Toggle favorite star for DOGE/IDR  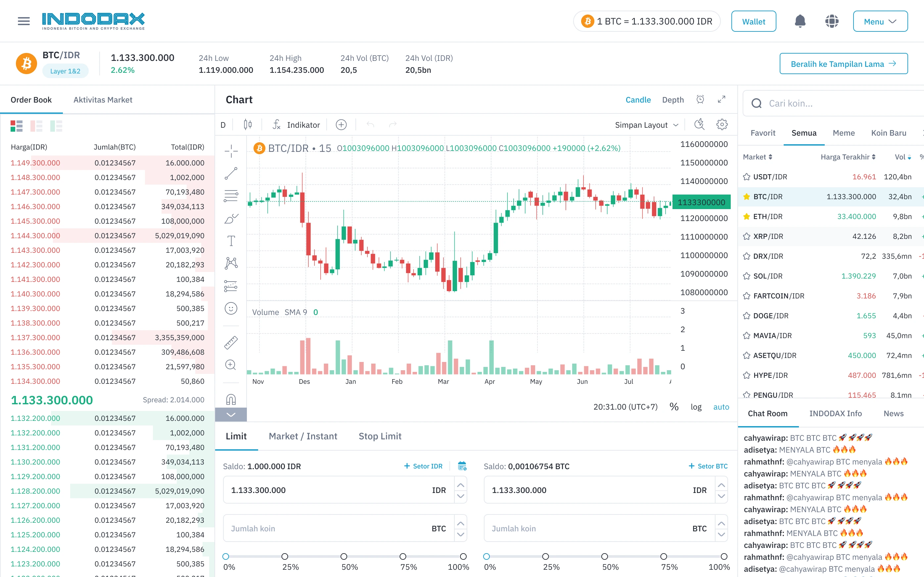[x=747, y=316]
